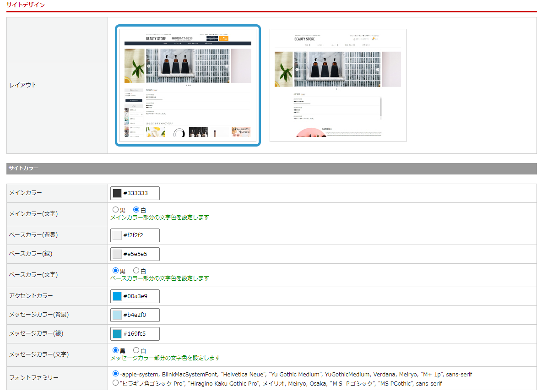Click the サイトデザイン heading text

(26, 5)
